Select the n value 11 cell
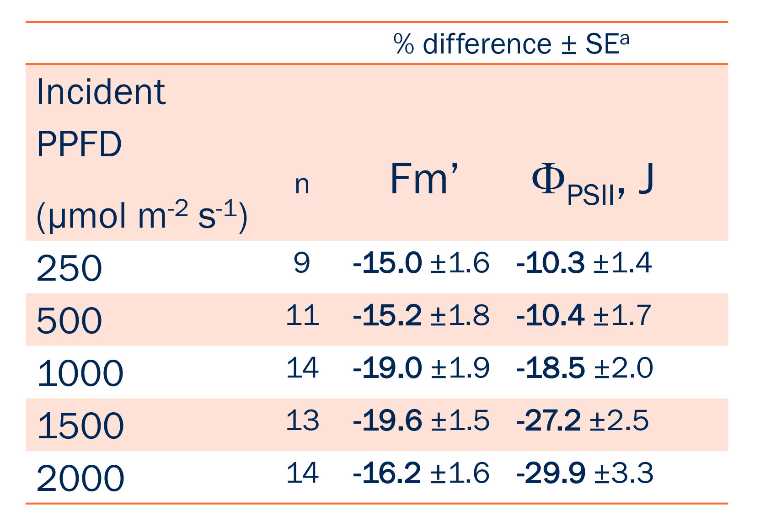The height and width of the screenshot is (532, 760). [x=302, y=315]
